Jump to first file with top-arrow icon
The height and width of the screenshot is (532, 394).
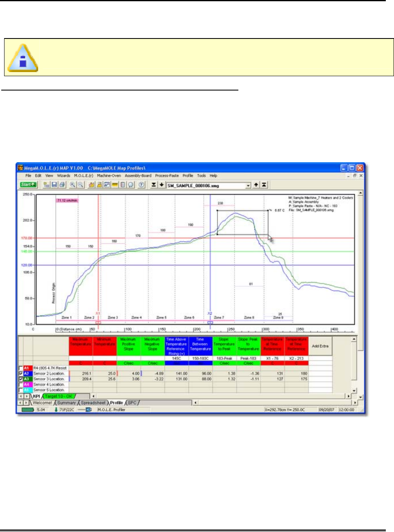264,185
